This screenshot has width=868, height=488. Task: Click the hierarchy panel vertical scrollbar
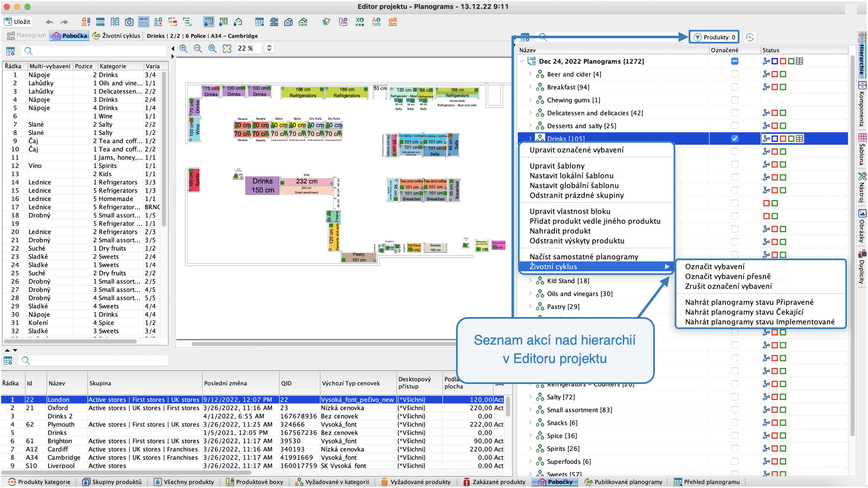[x=852, y=246]
